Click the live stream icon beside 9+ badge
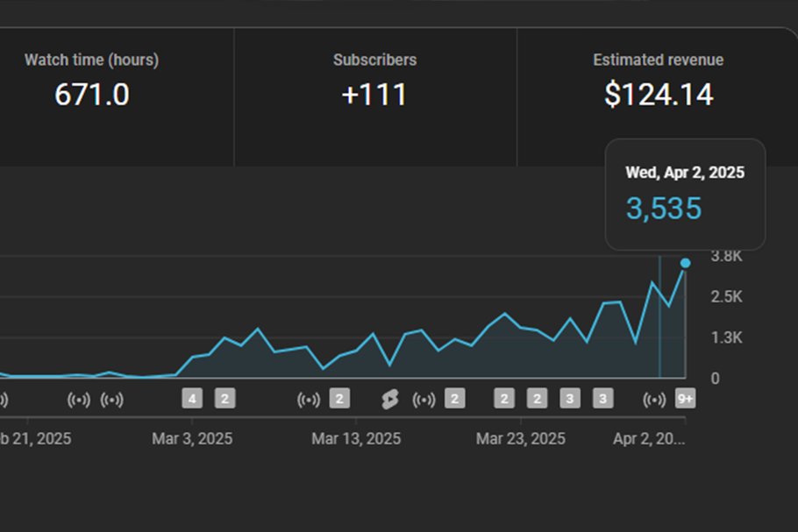Viewport: 798px width, 532px height. (x=654, y=400)
